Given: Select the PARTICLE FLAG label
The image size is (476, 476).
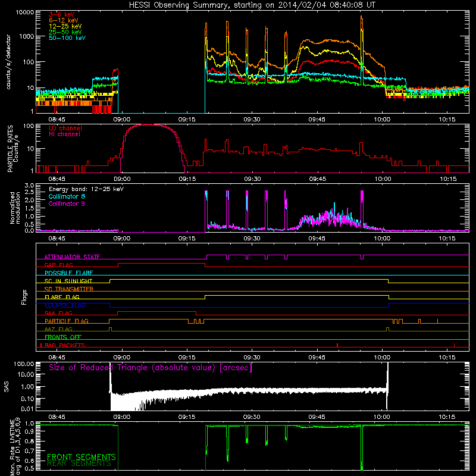Looking at the screenshot, I should [67, 321].
